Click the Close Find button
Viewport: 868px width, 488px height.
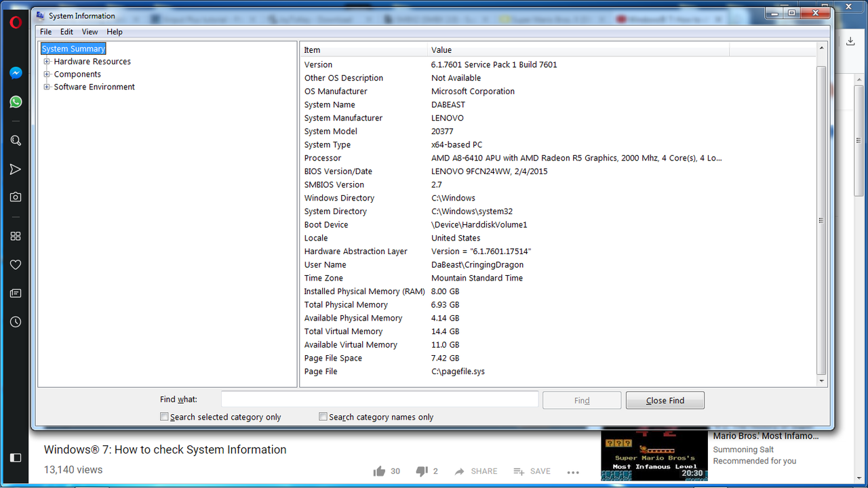(x=665, y=401)
